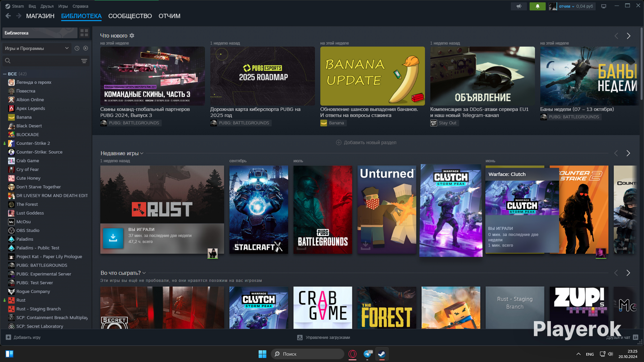
Task: Advance 'Во что сыграть?' shelf right
Action: pos(628,273)
